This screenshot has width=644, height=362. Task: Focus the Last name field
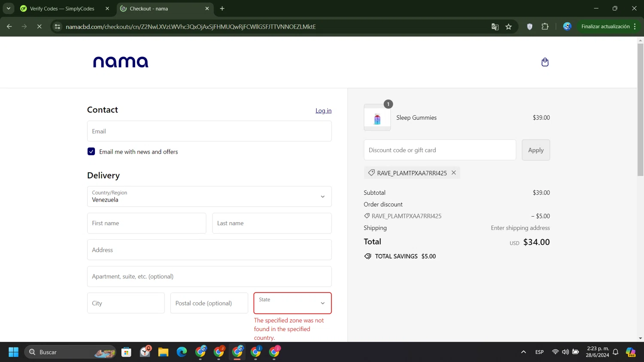(272, 223)
